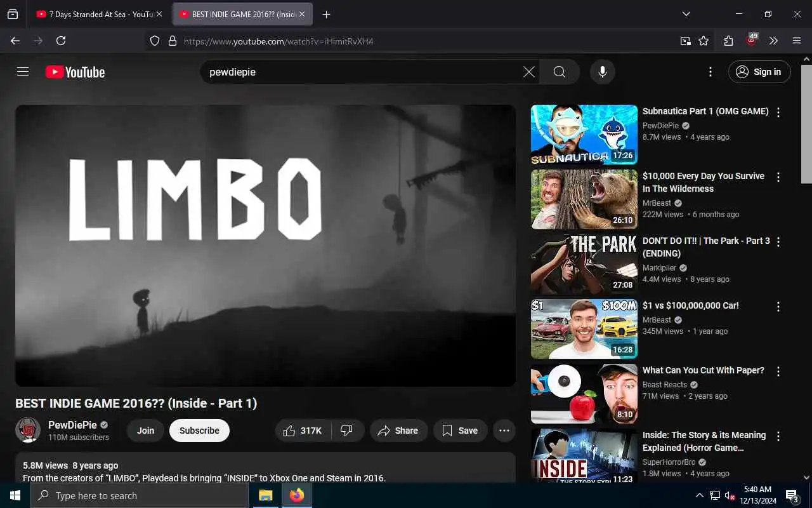Open the extensions puzzle icon
The width and height of the screenshot is (812, 508).
tap(728, 41)
